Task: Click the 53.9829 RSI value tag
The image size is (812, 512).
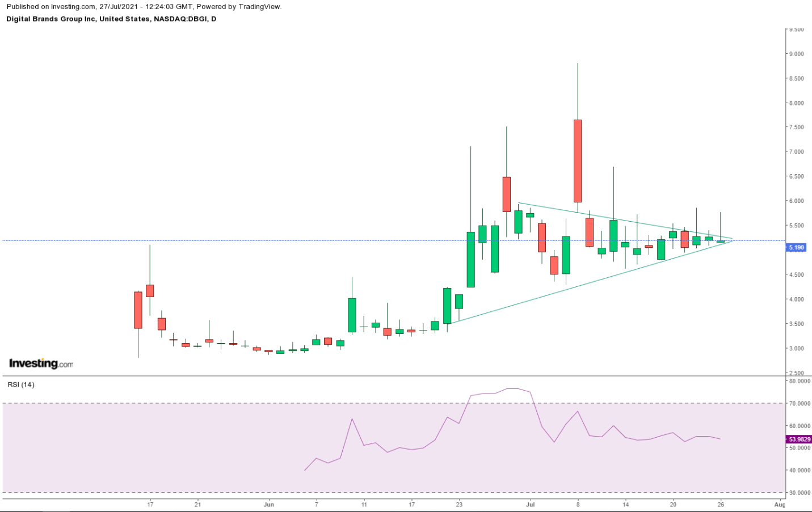Action: click(799, 439)
